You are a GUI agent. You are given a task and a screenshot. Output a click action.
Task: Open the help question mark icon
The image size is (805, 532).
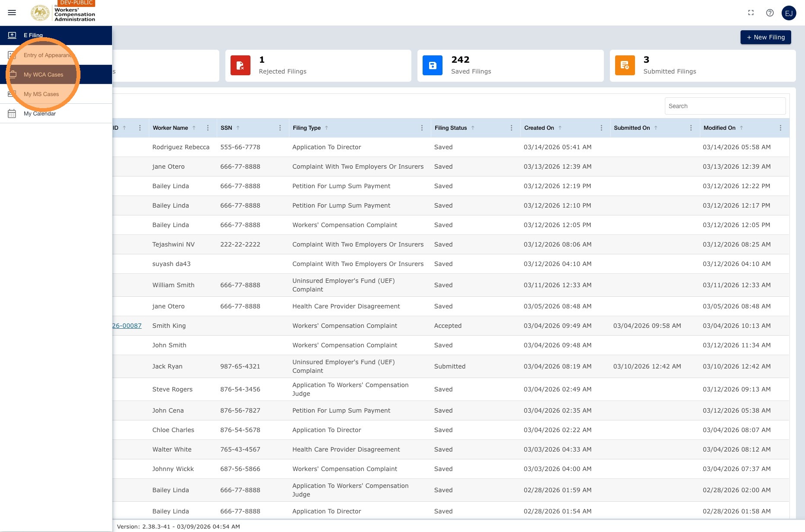tap(770, 13)
